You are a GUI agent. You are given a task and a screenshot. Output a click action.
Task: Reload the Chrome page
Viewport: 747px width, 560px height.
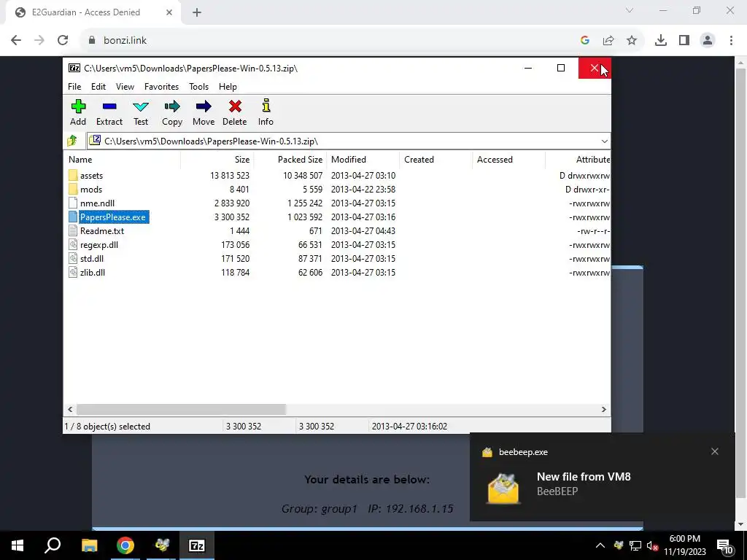[x=63, y=40]
